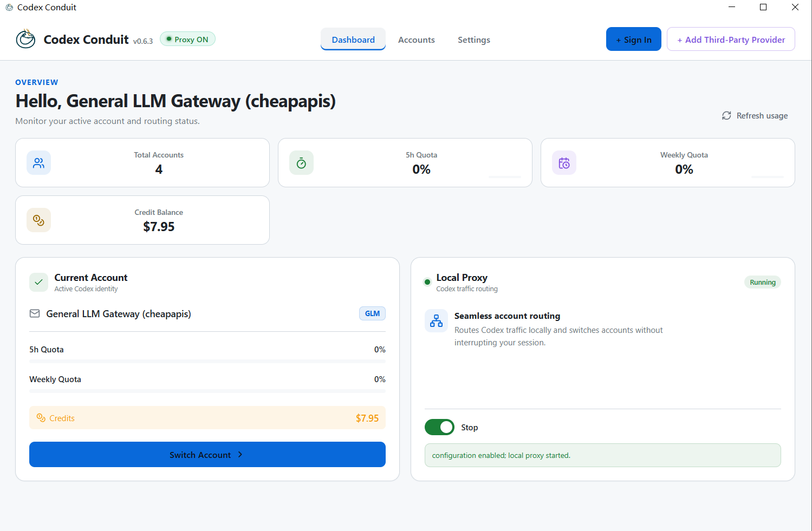This screenshot has width=812, height=531.
Task: Toggle the local proxy Stop switch
Action: [439, 427]
